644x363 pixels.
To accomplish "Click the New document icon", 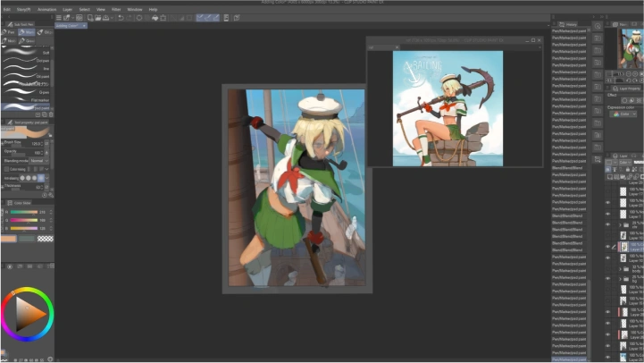I will coord(90,18).
